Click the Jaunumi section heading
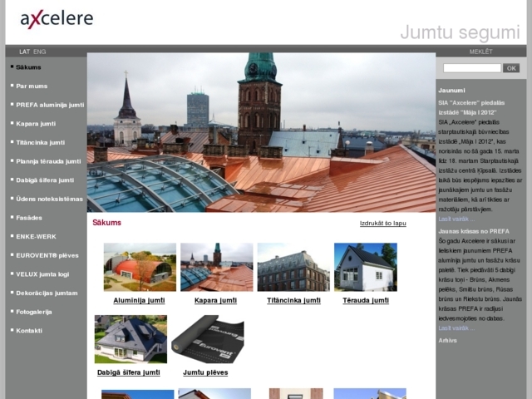 coord(451,91)
